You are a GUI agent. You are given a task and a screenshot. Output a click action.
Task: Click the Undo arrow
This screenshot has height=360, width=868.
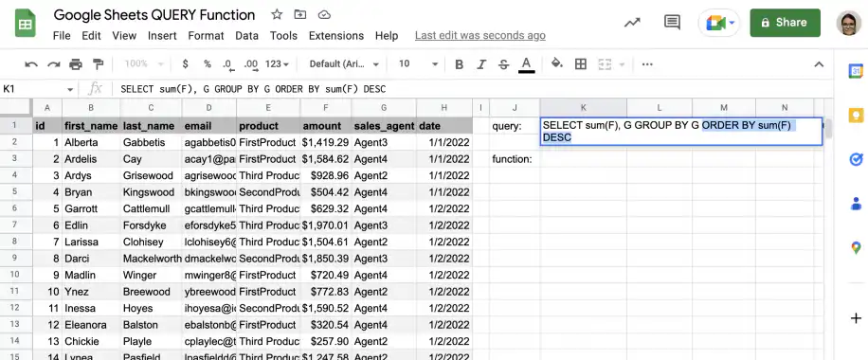point(31,64)
